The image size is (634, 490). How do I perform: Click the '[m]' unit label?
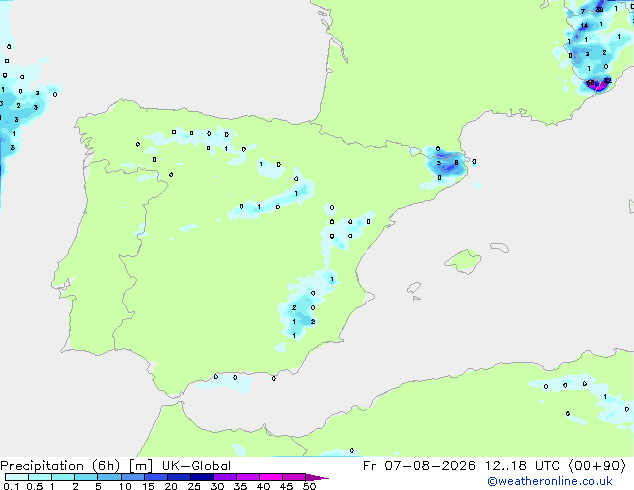click(x=141, y=466)
